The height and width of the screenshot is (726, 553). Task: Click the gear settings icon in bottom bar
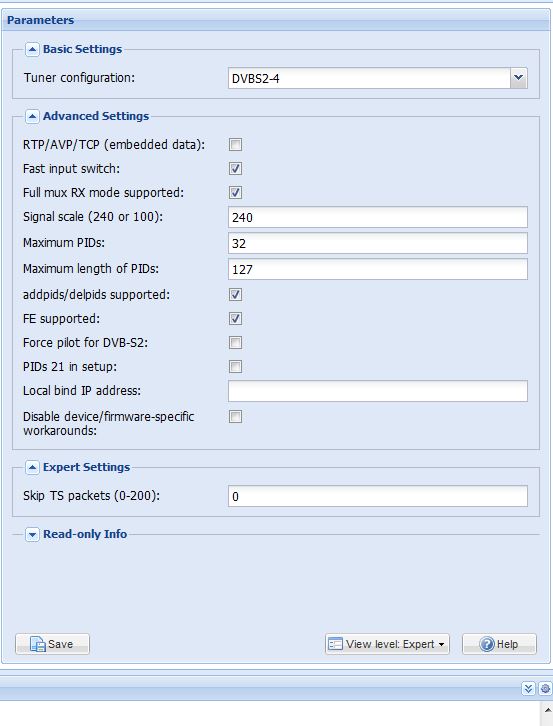click(x=545, y=688)
